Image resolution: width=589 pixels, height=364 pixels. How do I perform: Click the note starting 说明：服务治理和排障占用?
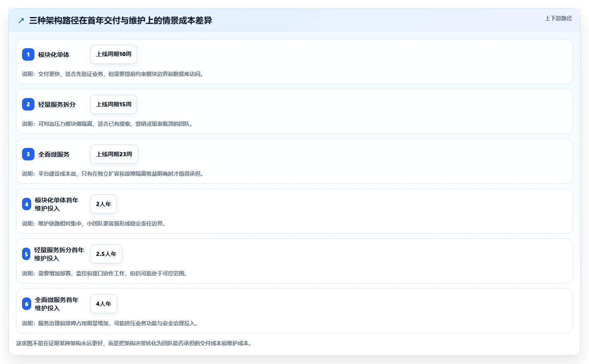(111, 323)
